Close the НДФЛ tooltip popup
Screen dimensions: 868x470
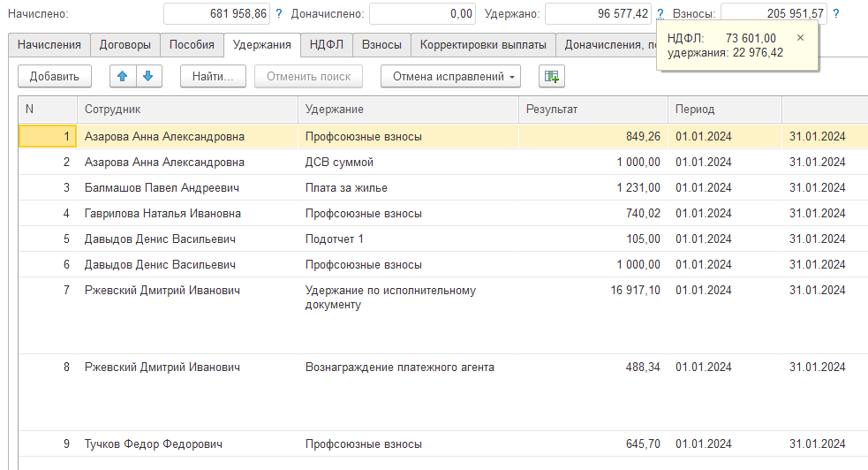point(800,38)
